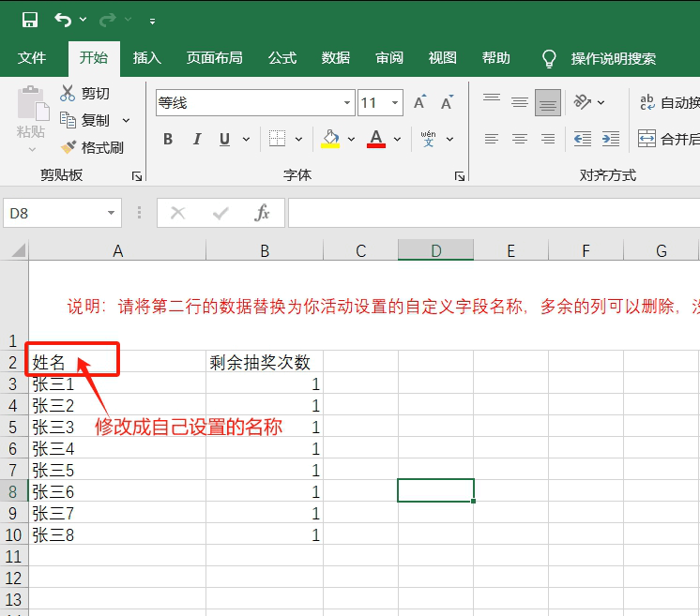700x616 pixels.
Task: Click the Increase Indent icon
Action: click(611, 139)
